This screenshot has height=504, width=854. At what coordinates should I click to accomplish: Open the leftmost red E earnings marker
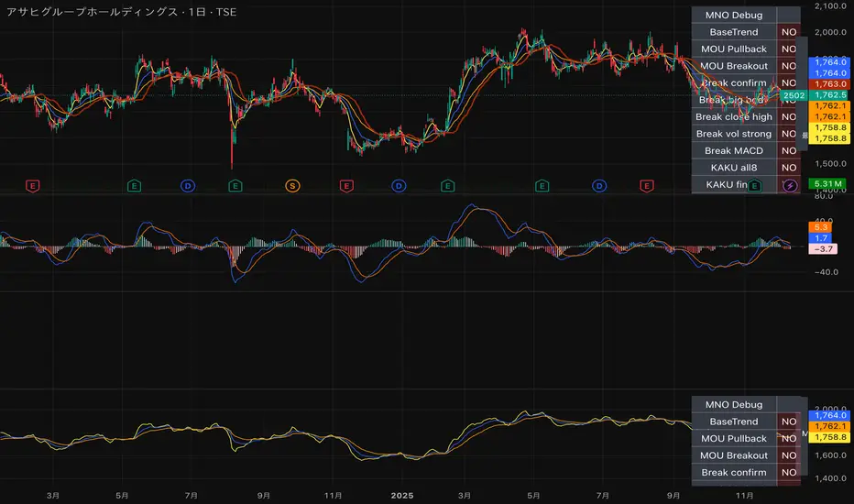(x=33, y=186)
